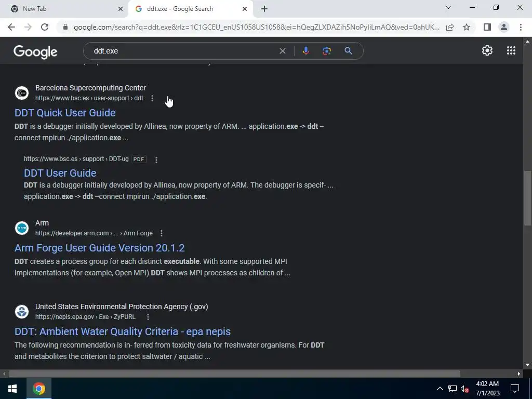Click the scroll left arrow
This screenshot has height=399, width=532.
pos(4,374)
